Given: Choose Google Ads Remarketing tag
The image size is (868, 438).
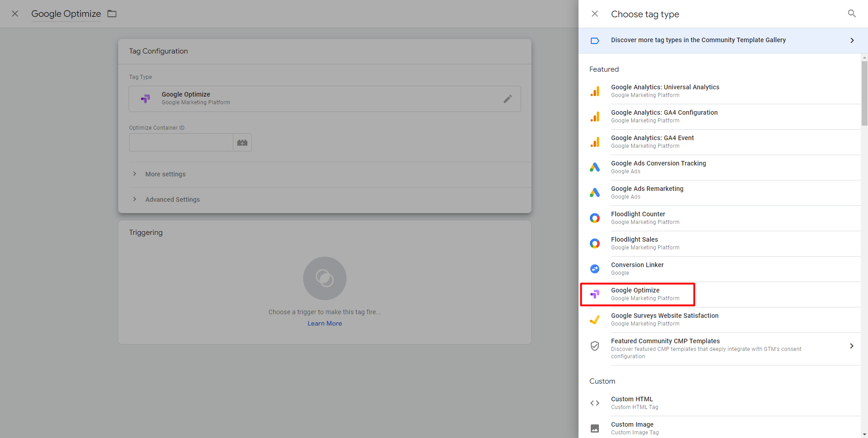Looking at the screenshot, I should [x=719, y=193].
